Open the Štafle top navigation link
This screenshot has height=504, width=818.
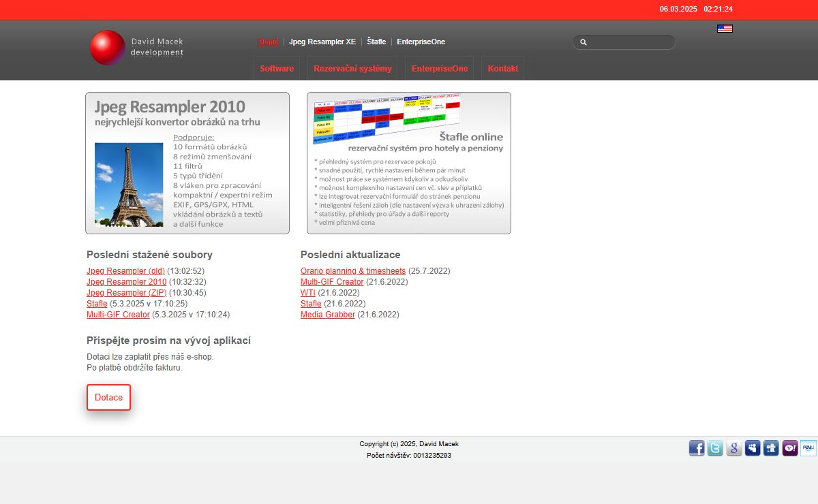click(x=376, y=42)
